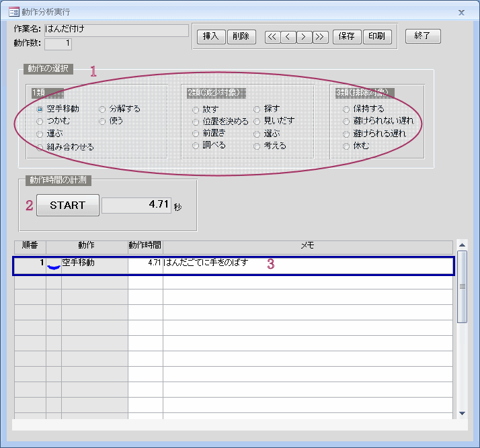Close the 動作分析実行 window
This screenshot has width=480, height=448.
pyautogui.click(x=461, y=13)
